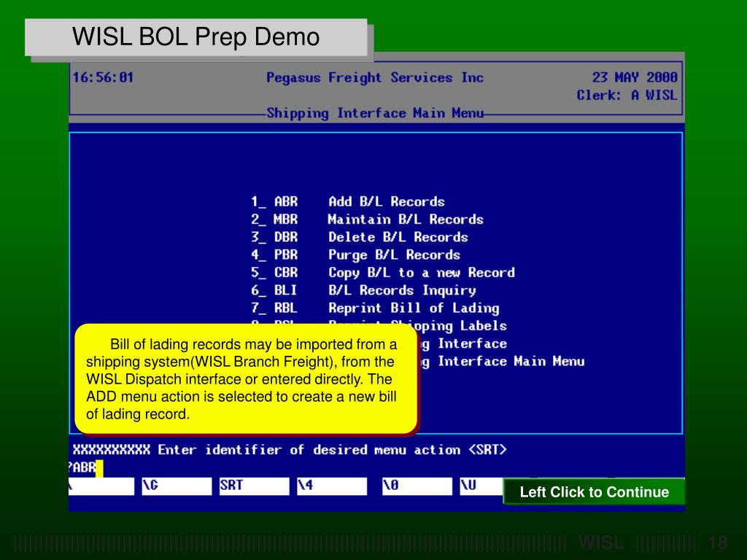The height and width of the screenshot is (560, 747).
Task: Click the 16:56:01 time display
Action: coord(103,77)
